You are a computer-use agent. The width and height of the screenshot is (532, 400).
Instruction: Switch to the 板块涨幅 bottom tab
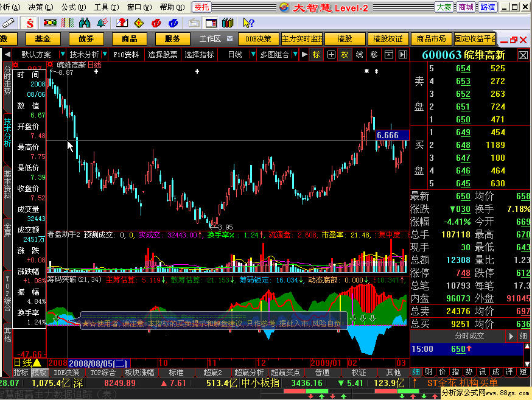pos(139,372)
